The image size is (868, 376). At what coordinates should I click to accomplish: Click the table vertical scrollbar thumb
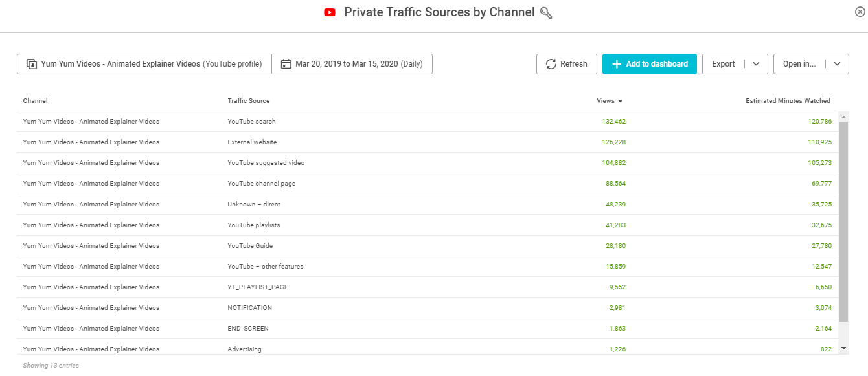click(x=843, y=222)
